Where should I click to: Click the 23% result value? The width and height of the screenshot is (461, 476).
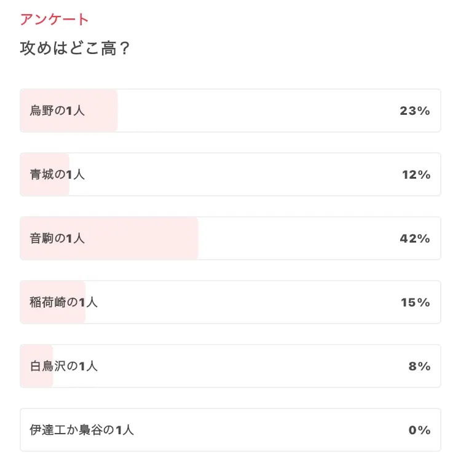point(415,111)
